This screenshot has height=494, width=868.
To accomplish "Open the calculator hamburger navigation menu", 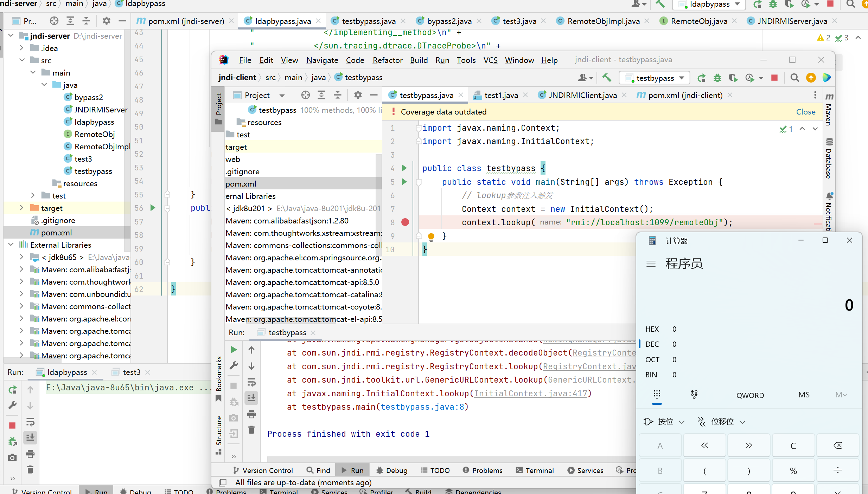I will click(651, 264).
